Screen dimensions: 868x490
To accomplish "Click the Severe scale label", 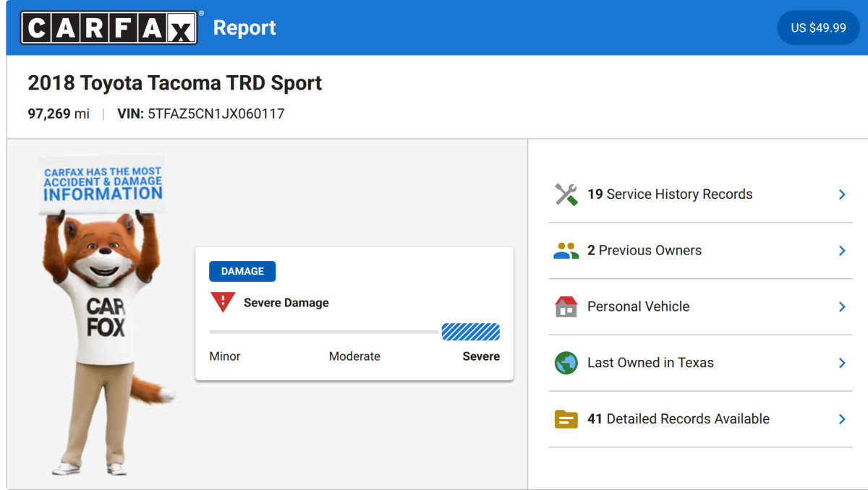I will click(481, 356).
